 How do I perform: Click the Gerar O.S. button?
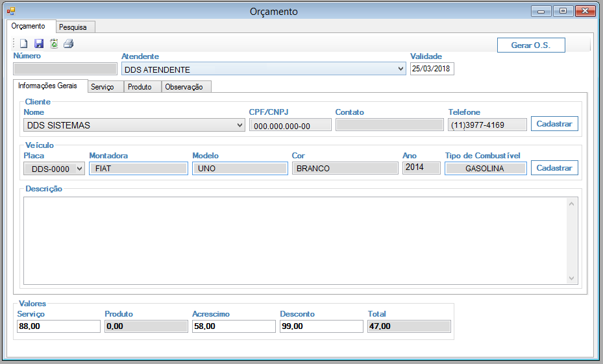coord(531,45)
